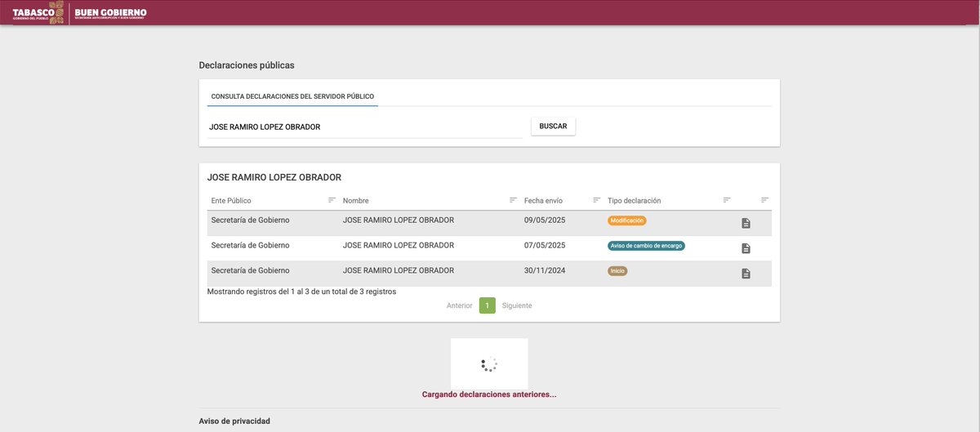Click the Aviso de cambio de encargo badge

click(646, 246)
